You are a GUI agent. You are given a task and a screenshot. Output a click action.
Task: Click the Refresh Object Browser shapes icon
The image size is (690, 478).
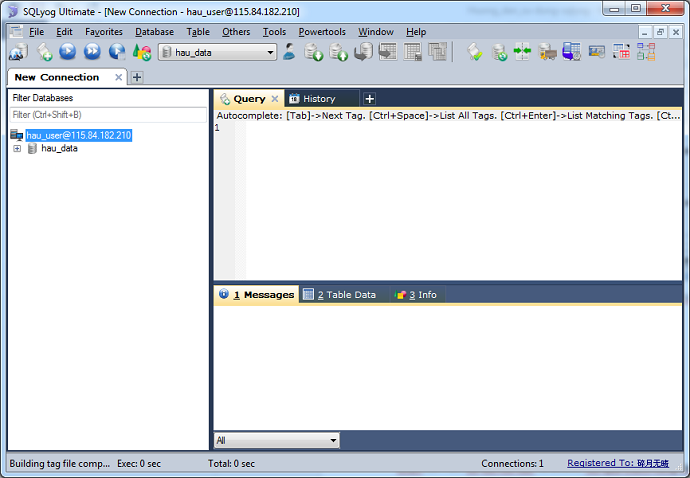pos(142,52)
